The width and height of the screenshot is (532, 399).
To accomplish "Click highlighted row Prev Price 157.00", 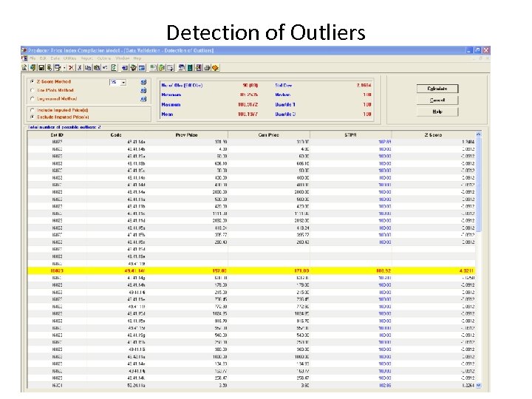I will pos(219,270).
